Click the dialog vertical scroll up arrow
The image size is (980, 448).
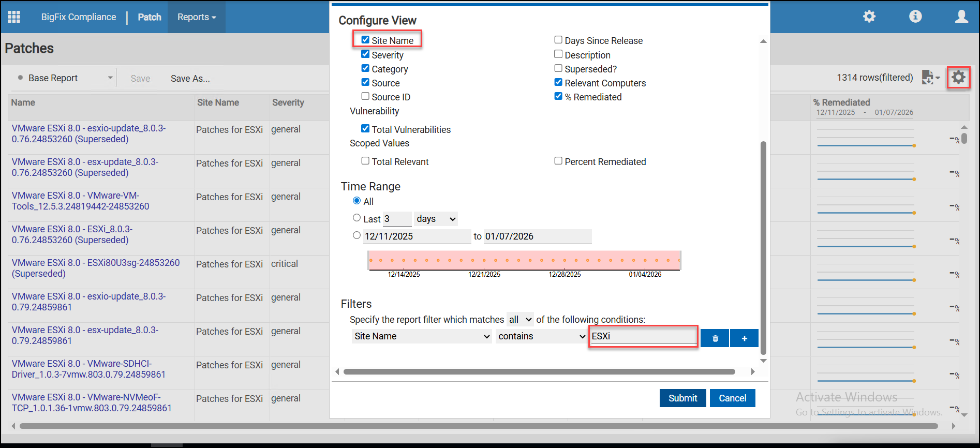(763, 41)
